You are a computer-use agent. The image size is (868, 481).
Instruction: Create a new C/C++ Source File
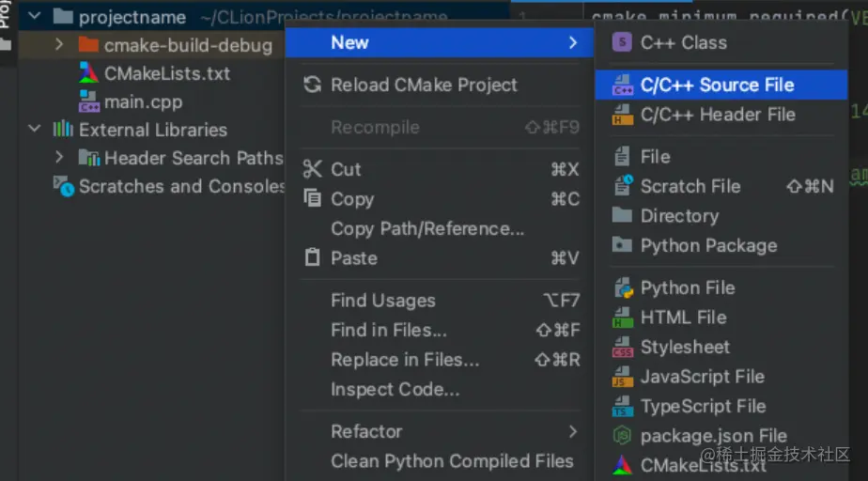(721, 85)
